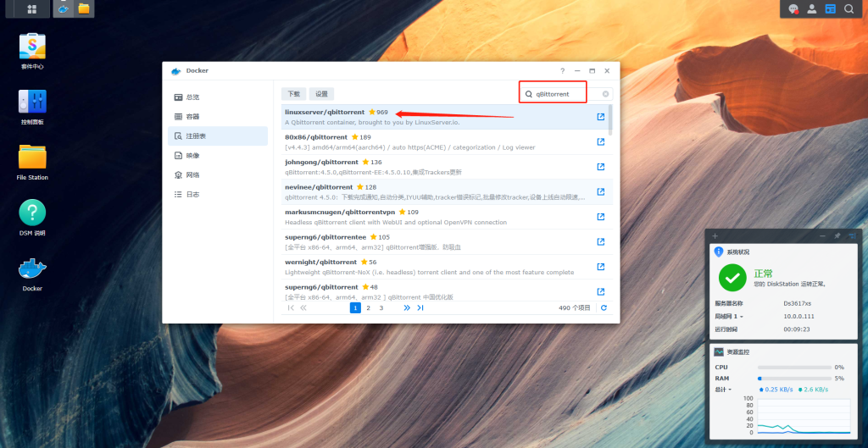This screenshot has width=868, height=448.
Task: Click the IP address 10.0.0.111
Action: coord(798,317)
